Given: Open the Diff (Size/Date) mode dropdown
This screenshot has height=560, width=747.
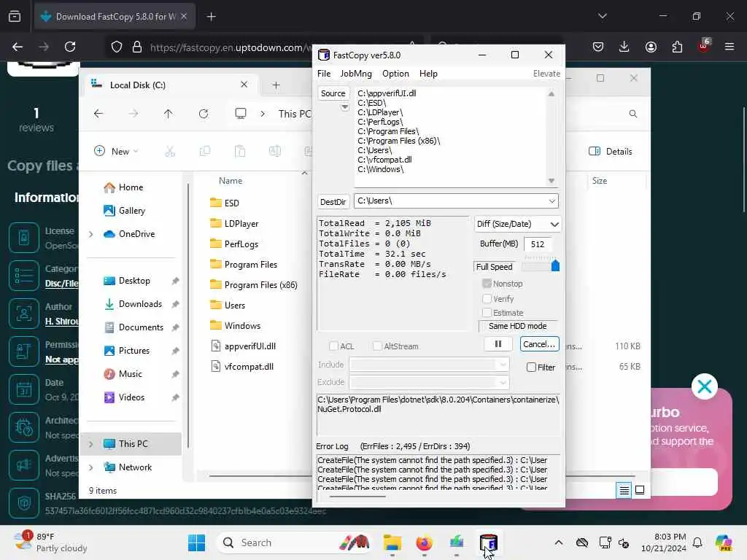Looking at the screenshot, I should tap(517, 224).
